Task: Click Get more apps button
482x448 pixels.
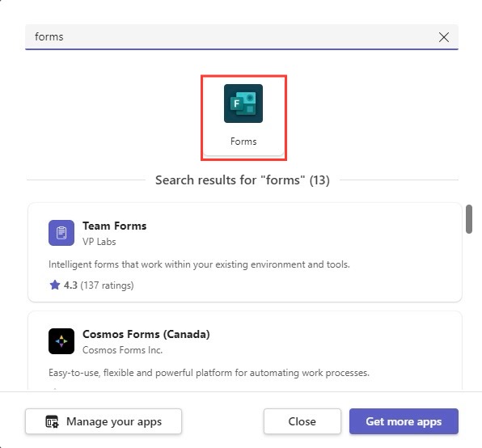Action: (404, 421)
